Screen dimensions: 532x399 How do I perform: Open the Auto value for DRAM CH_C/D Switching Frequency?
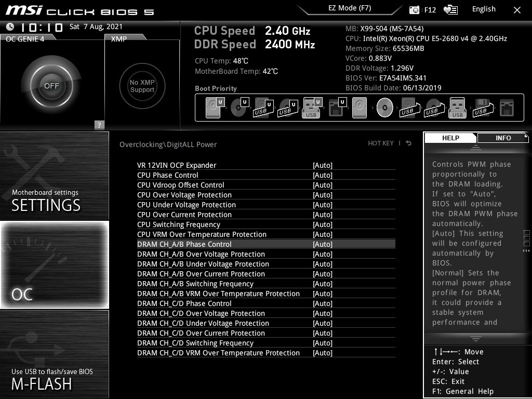[x=322, y=343]
